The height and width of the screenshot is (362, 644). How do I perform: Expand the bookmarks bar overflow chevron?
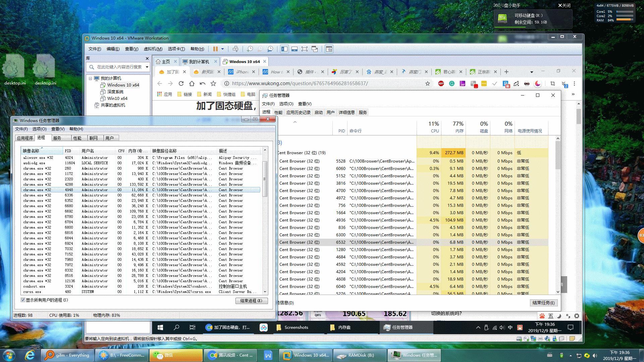(x=573, y=94)
